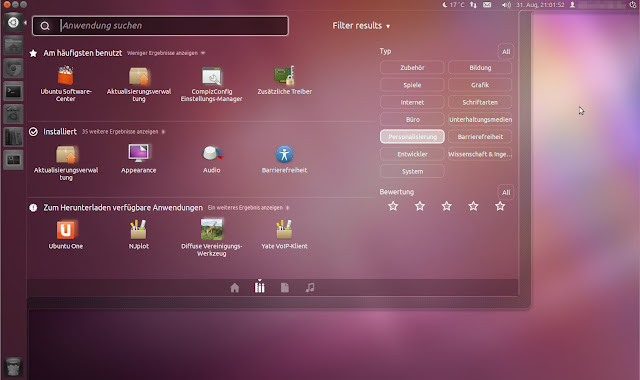
Task: Set rating filter to one star
Action: click(x=393, y=206)
